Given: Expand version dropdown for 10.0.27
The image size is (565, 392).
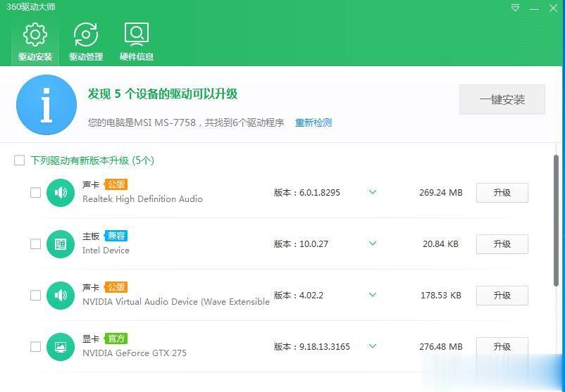Looking at the screenshot, I should click(x=373, y=244).
